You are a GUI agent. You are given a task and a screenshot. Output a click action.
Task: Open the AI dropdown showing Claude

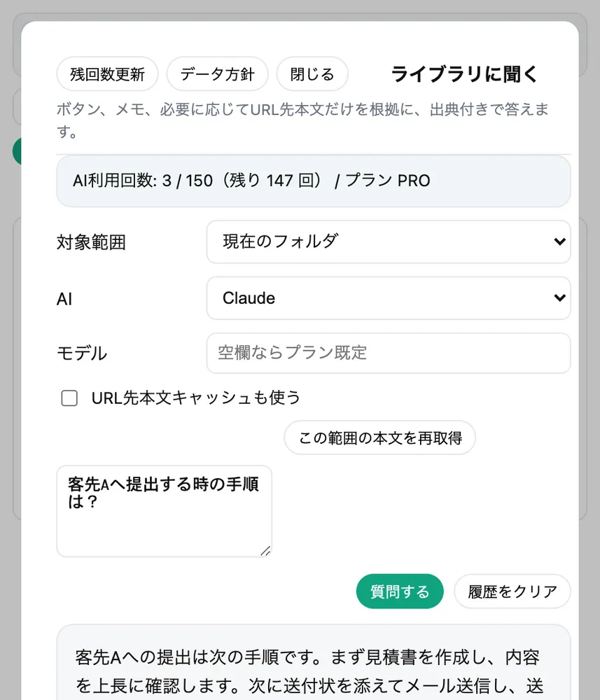point(389,297)
